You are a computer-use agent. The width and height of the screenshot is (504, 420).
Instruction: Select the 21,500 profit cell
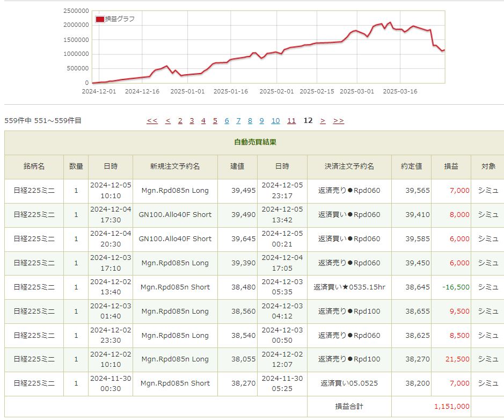(451, 359)
